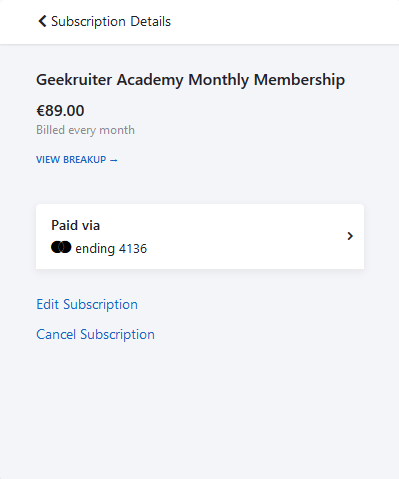Viewport: 399px width, 479px height.
Task: Open the Edit Subscription link
Action: click(87, 304)
